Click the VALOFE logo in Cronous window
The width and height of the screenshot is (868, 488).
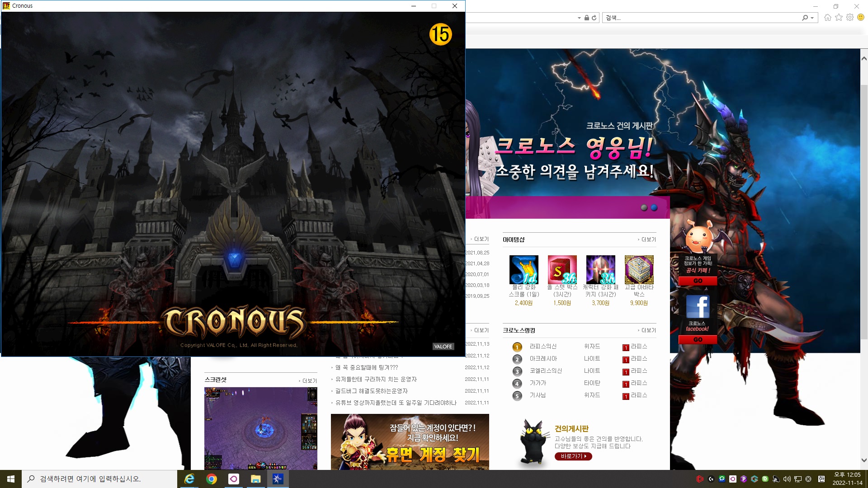click(x=443, y=347)
